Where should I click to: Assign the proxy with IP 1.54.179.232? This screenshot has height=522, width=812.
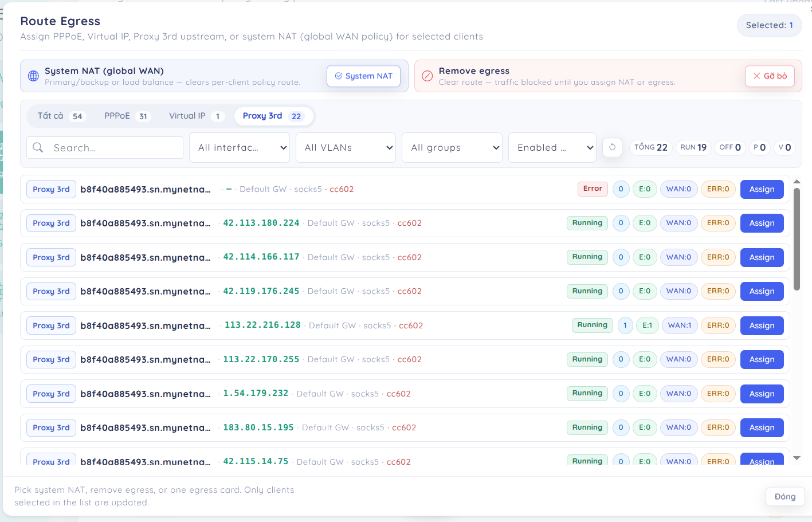point(762,394)
